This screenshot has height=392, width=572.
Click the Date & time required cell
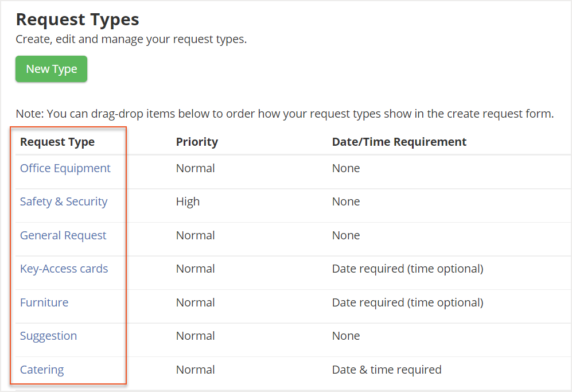(x=386, y=370)
